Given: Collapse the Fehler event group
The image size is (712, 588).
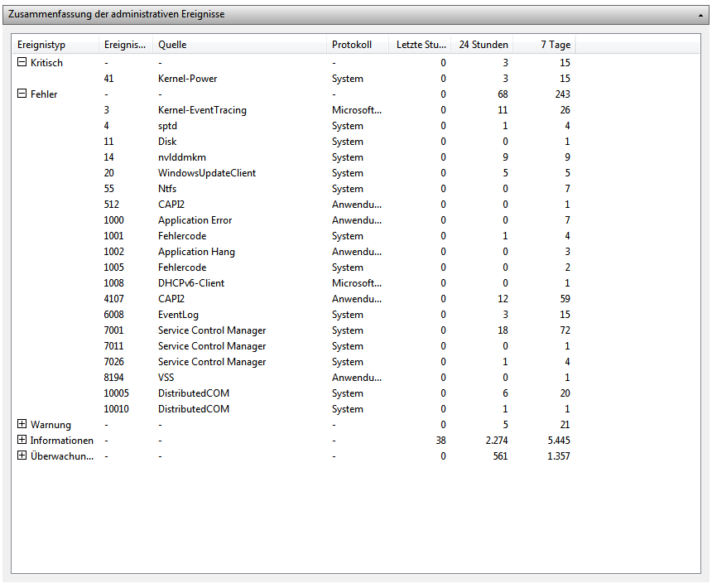Looking at the screenshot, I should (22, 94).
